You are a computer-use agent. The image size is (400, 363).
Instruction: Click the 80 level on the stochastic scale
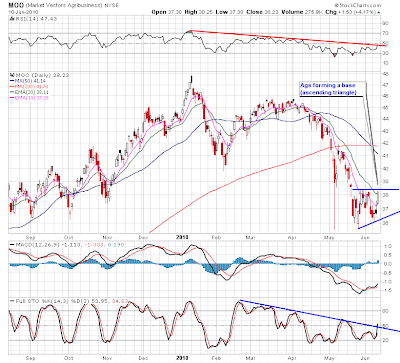point(385,311)
